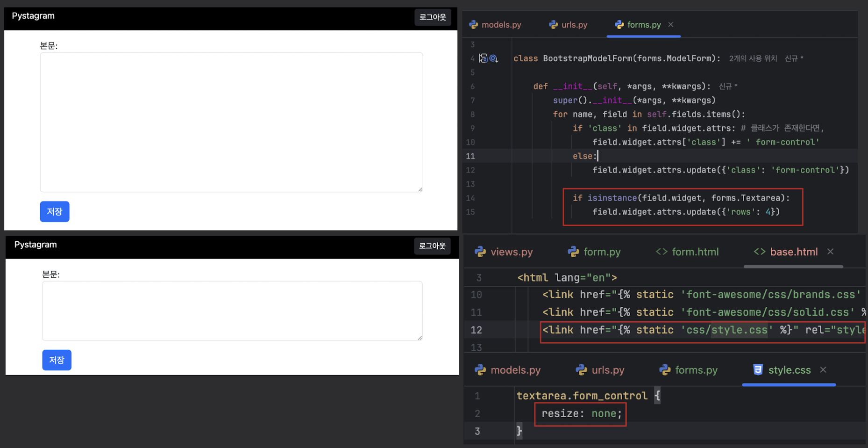Click the usages hint next to BootstrapModelForm class
868x448 pixels.
(753, 58)
